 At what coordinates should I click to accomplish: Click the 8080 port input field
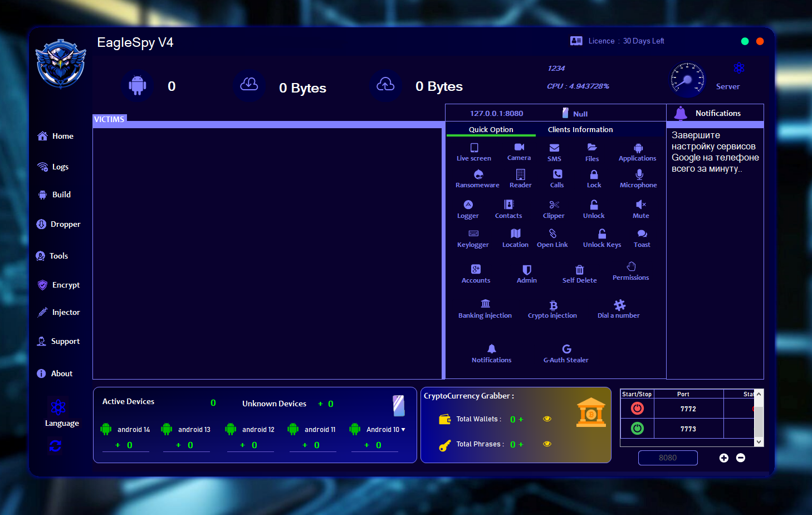tap(668, 458)
